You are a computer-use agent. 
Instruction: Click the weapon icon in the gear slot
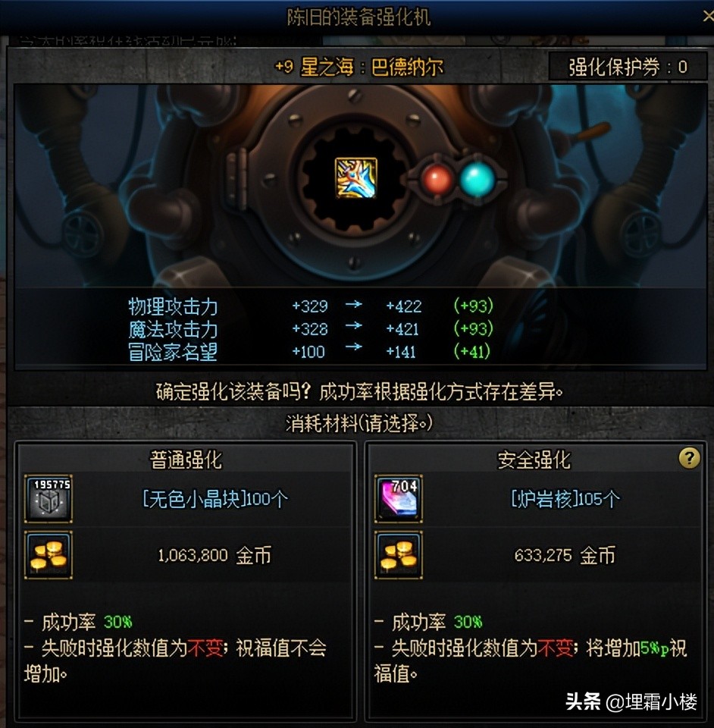(x=355, y=177)
